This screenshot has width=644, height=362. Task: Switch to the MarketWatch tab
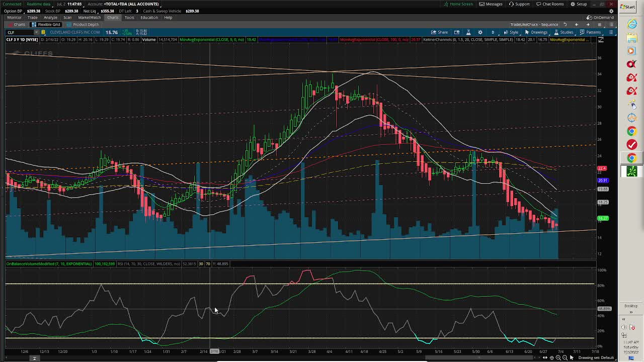pos(89,18)
